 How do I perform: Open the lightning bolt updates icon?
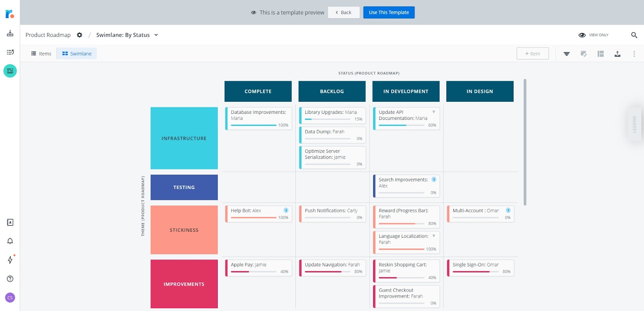click(10, 260)
